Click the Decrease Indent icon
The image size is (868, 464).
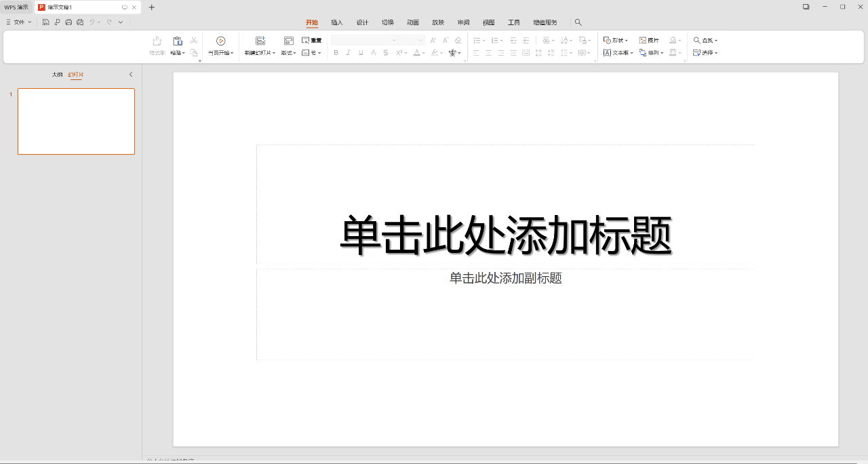pos(513,41)
